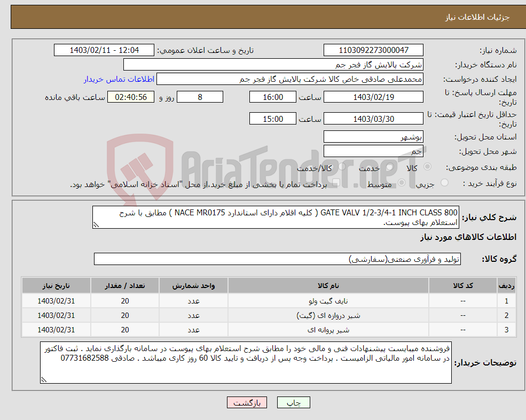Click item name شیر دروازه ای (گیت)
The image size is (526, 420).
point(328,316)
